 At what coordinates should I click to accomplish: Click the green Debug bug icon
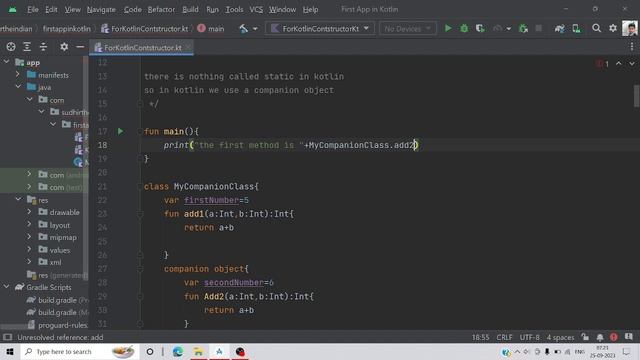tap(464, 28)
